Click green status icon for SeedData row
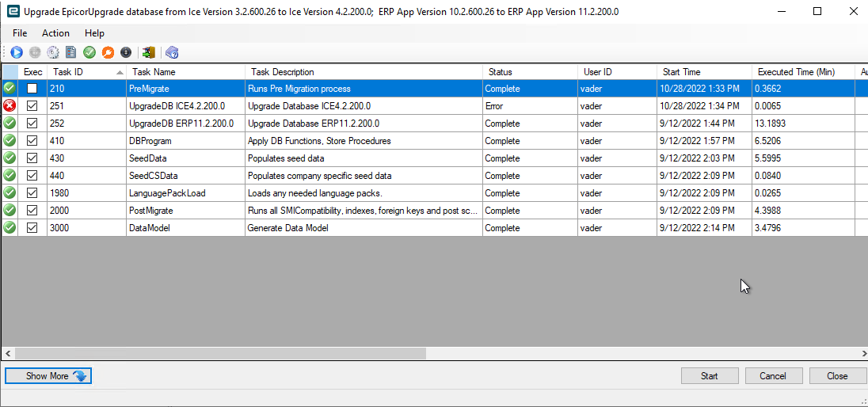Screen dimensions: 868x407 point(10,158)
